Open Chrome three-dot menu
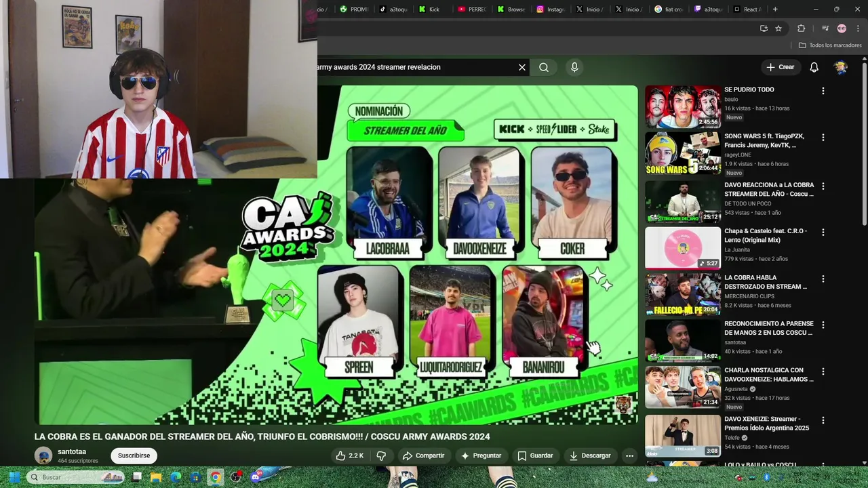Viewport: 868px width, 488px height. point(858,28)
